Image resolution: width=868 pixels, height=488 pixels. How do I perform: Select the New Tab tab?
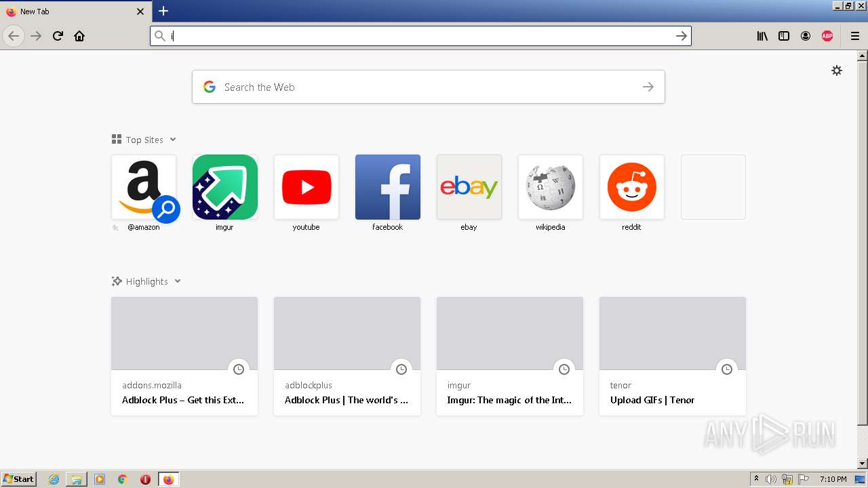(x=76, y=12)
